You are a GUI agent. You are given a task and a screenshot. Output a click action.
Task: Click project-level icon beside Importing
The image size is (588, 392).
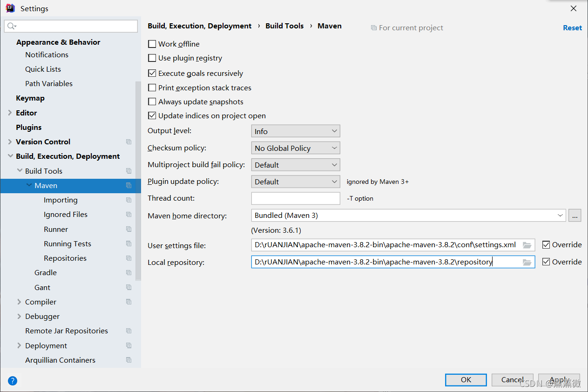tap(129, 200)
